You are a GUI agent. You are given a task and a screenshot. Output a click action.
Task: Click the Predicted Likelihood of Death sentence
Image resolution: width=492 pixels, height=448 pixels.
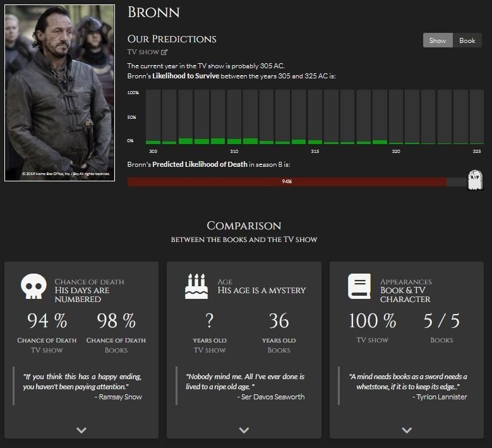[208, 164]
